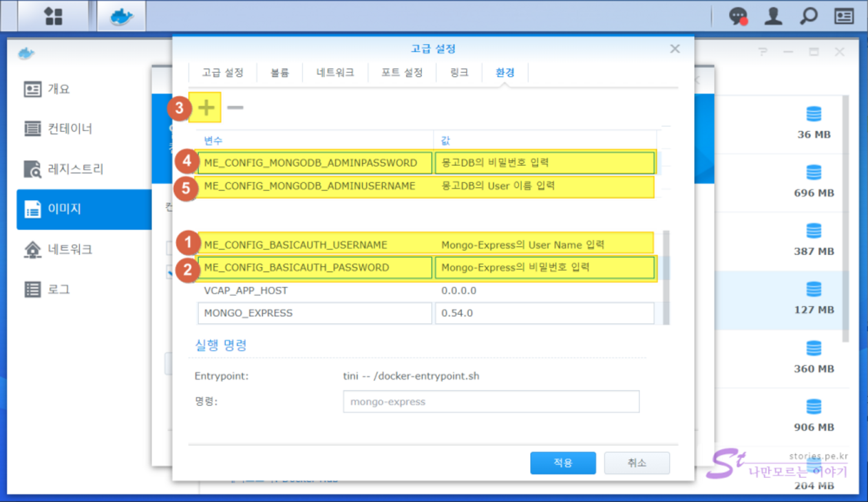
Task: Edit the MONGO_EXPRESS value field 0.54.0
Action: pos(544,313)
